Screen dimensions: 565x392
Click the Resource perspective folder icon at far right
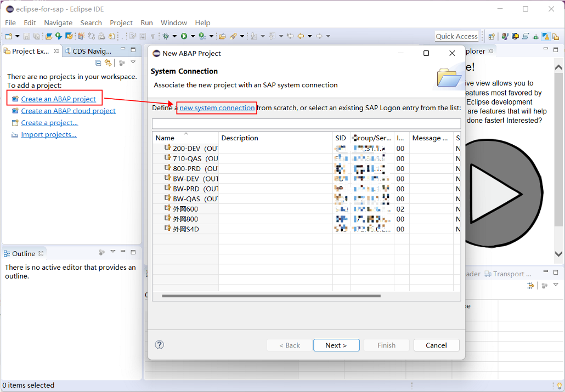point(556,36)
